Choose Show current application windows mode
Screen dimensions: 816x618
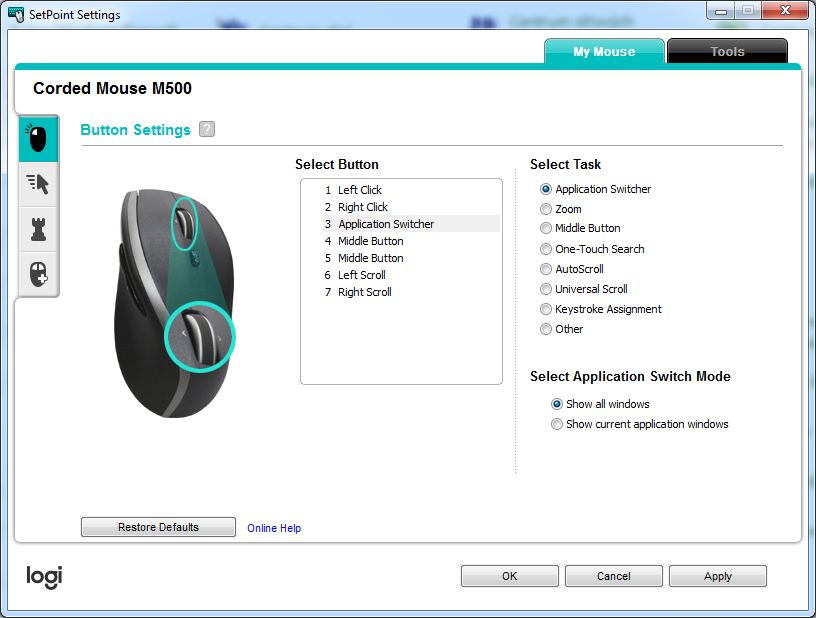(x=557, y=424)
